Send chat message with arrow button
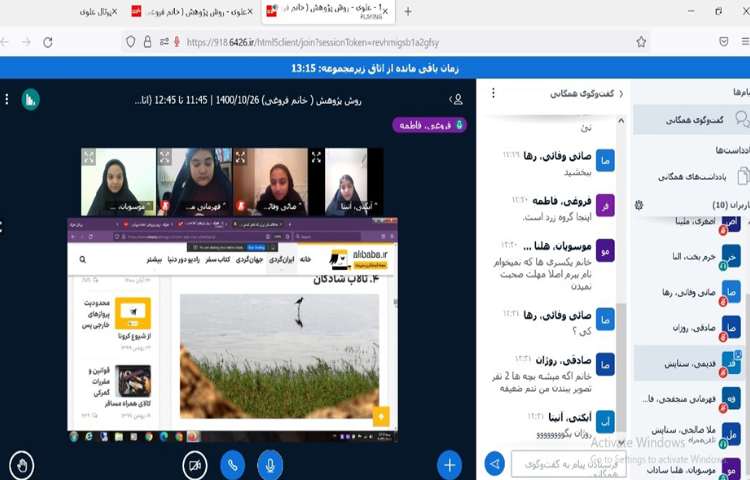 tap(494, 463)
